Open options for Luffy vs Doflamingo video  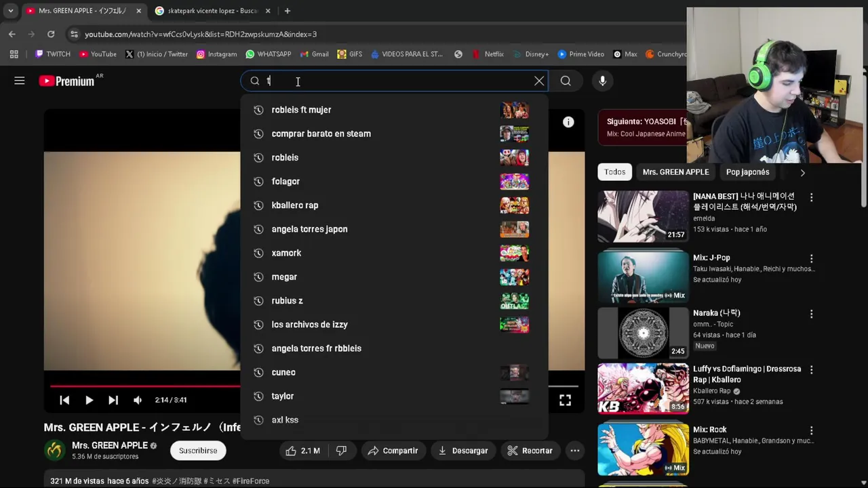click(811, 370)
